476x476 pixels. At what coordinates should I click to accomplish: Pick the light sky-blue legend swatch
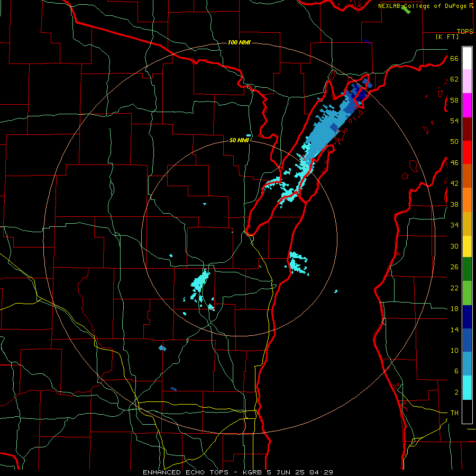(467, 364)
